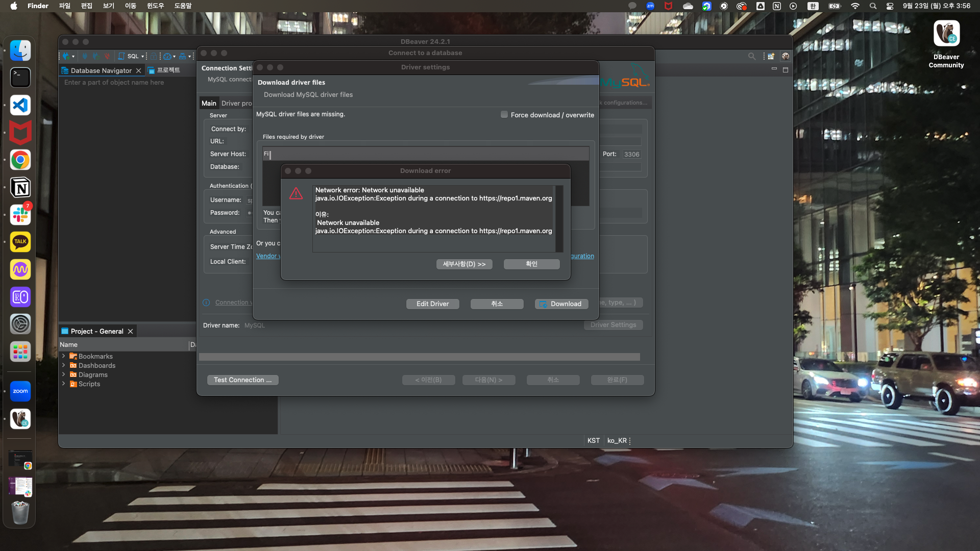Open the 보기 menu

(109, 6)
